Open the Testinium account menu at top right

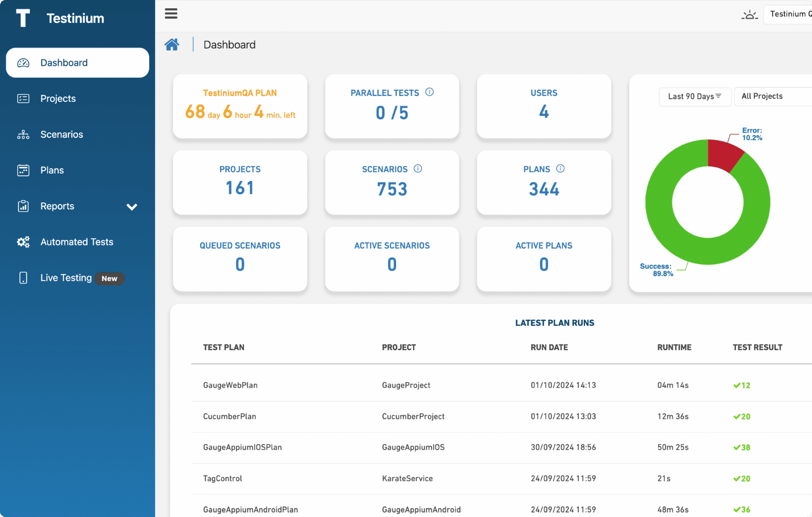(790, 14)
